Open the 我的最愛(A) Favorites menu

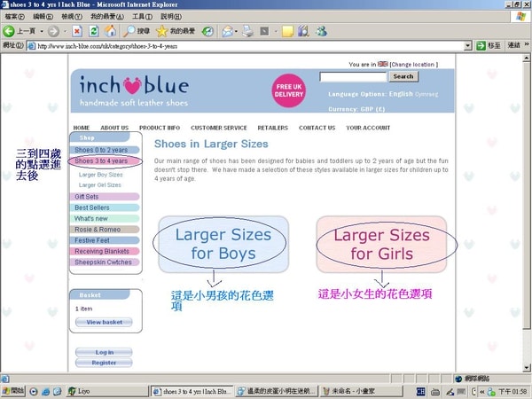point(107,16)
